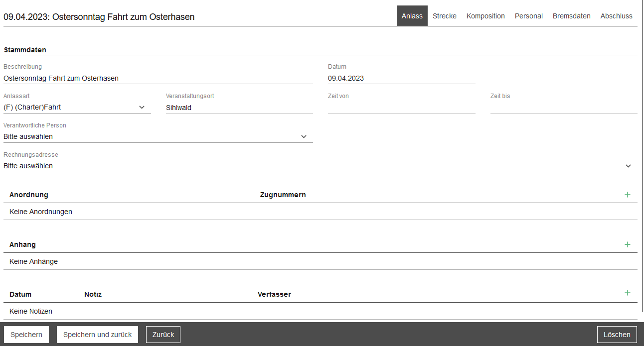Screen dimensions: 644x346
Task: Click the Datum field
Action: (401, 78)
